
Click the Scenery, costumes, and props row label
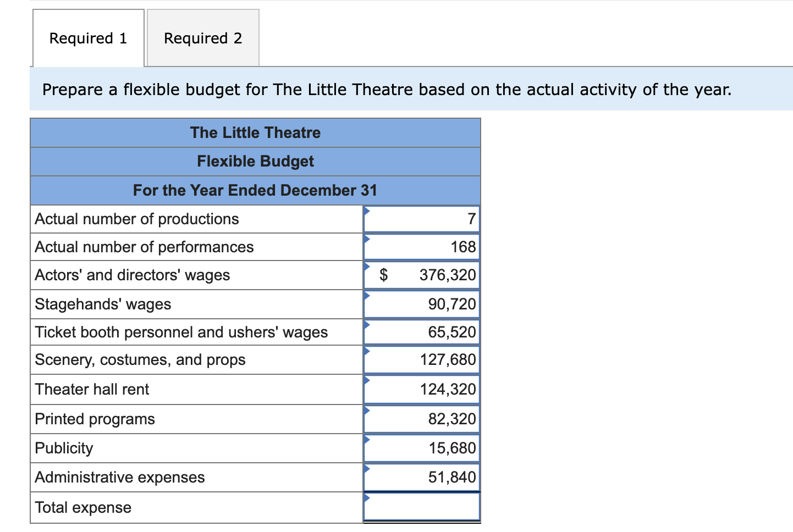click(140, 360)
